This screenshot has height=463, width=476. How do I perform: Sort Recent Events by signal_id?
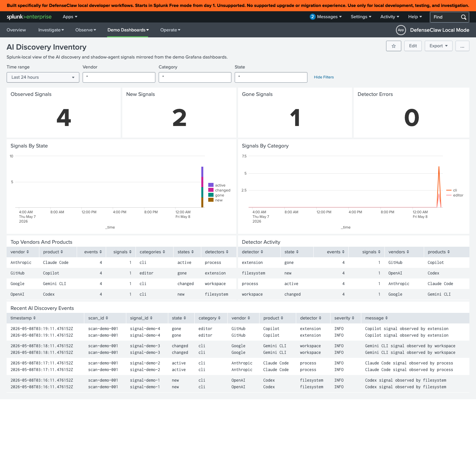[x=141, y=318]
